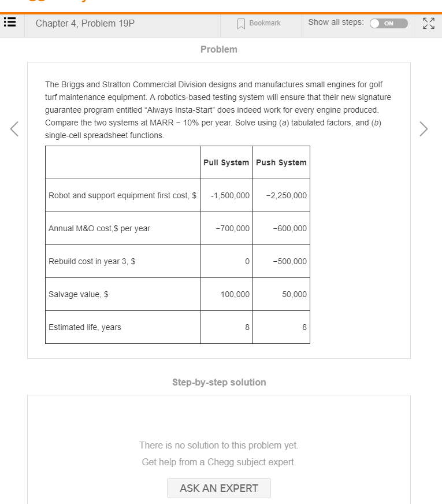This screenshot has height=504, width=442.
Task: Click the 'Problem' section heading
Action: pyautogui.click(x=218, y=49)
